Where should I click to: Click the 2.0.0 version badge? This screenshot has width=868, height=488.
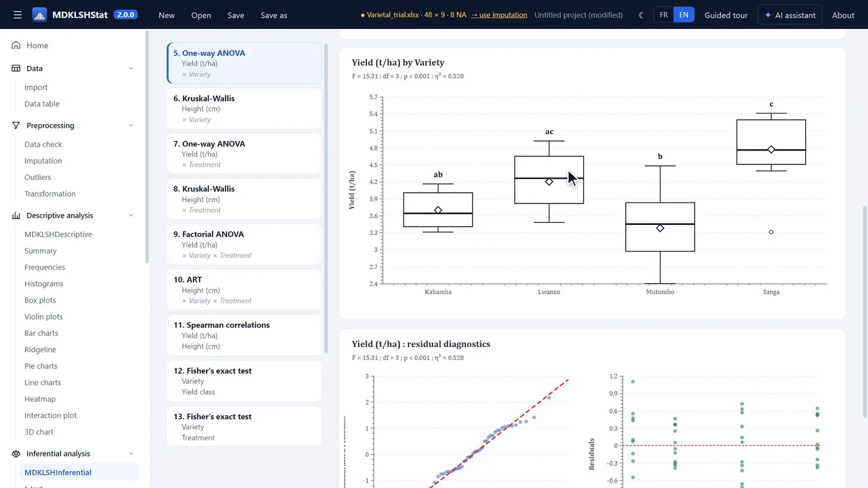[x=125, y=15]
